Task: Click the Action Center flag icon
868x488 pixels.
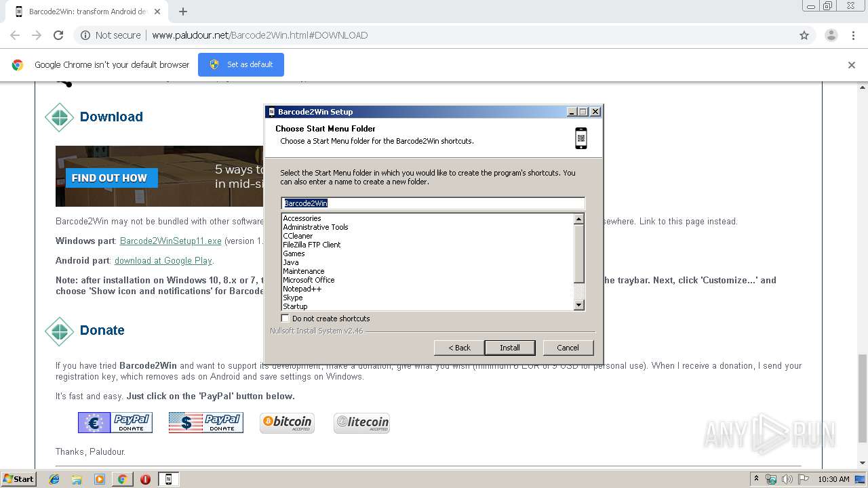Action: tap(803, 479)
